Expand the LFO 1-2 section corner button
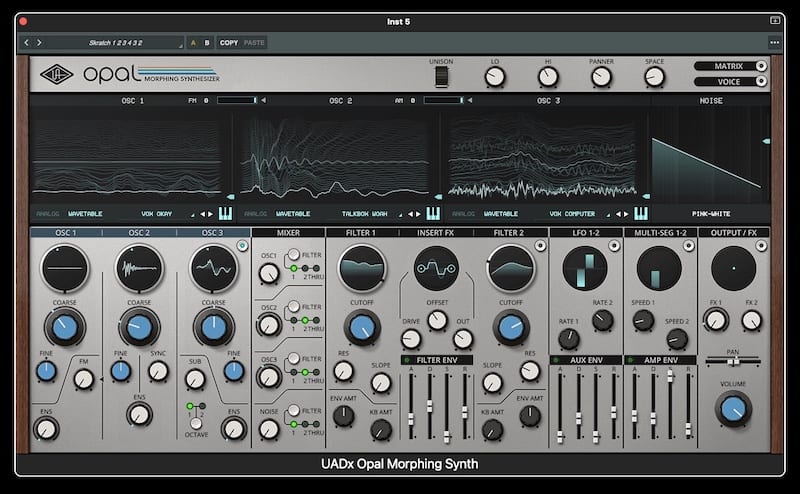800x494 pixels. coord(614,246)
